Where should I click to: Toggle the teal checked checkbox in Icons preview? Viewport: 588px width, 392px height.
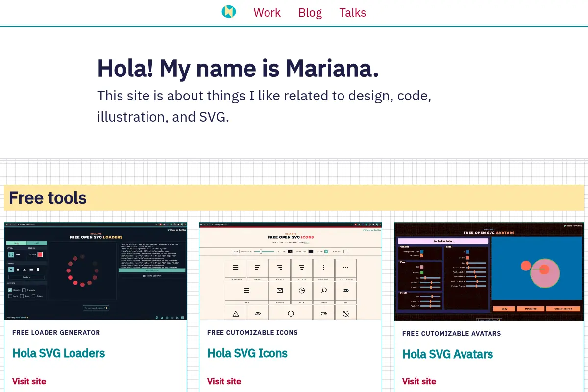(326, 251)
